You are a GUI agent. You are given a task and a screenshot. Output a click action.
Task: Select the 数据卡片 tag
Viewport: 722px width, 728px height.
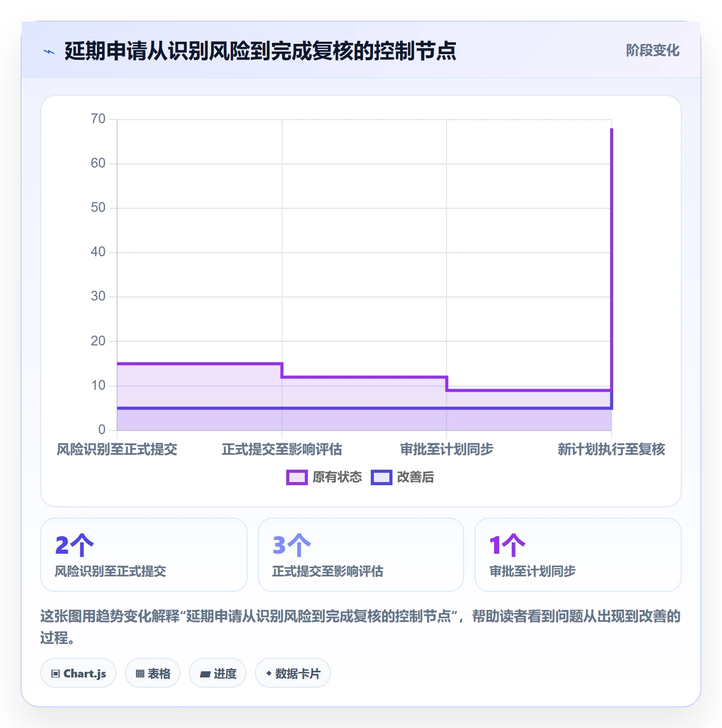pos(293,673)
